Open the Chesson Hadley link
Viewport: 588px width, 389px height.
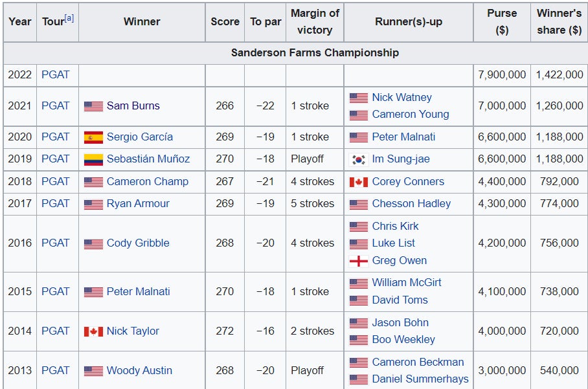411,203
